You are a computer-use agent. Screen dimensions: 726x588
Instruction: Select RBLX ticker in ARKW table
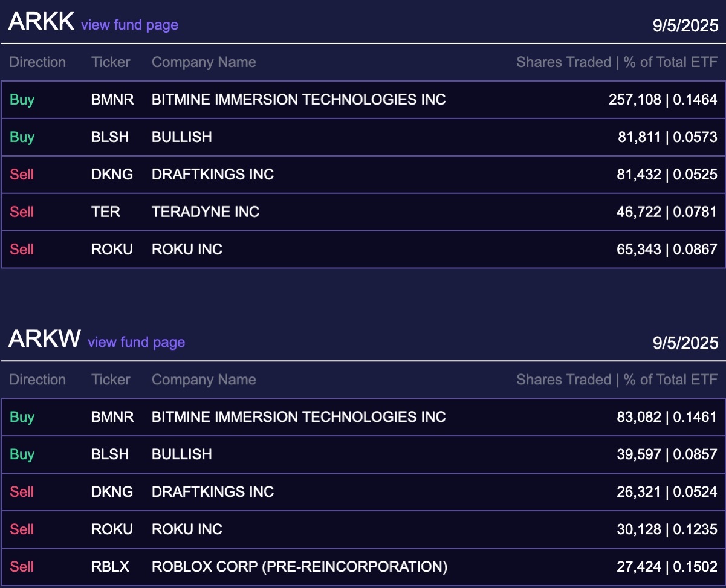[x=111, y=567]
